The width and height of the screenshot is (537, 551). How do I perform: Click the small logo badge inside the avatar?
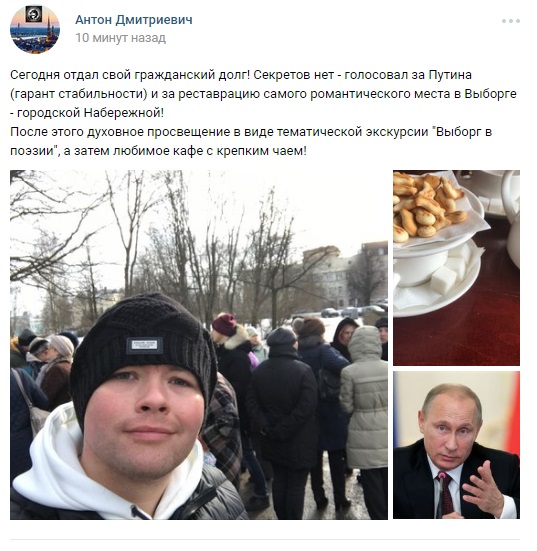pyautogui.click(x=34, y=14)
